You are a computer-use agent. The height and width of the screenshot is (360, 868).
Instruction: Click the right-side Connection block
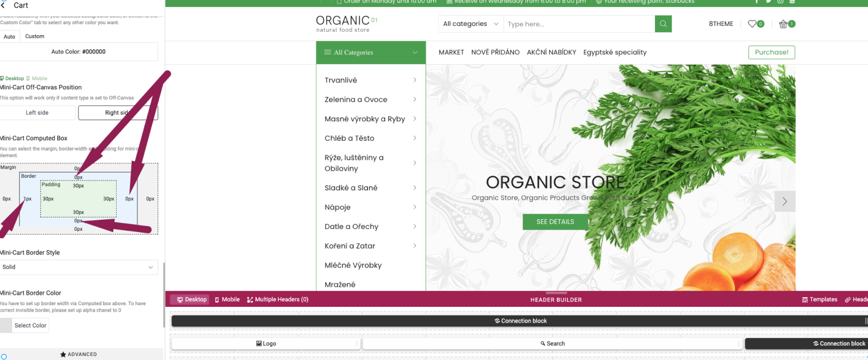807,343
